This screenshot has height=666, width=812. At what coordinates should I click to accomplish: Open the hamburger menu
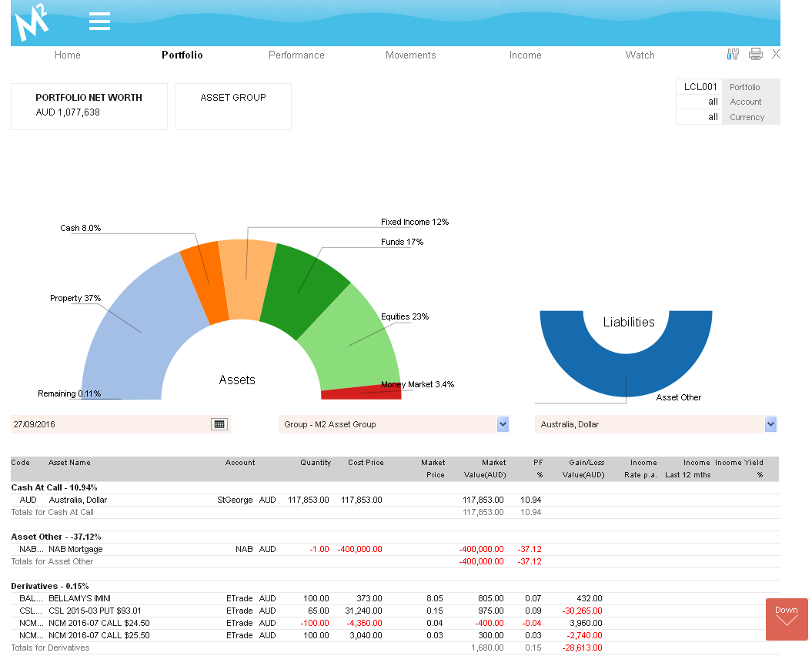[99, 22]
